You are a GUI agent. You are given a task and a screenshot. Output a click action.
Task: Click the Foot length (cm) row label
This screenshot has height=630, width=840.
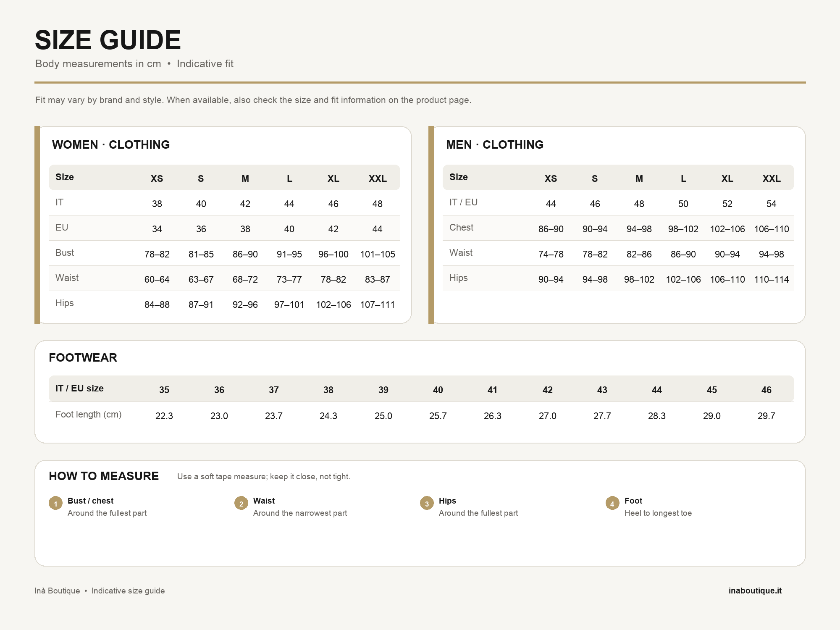(89, 414)
